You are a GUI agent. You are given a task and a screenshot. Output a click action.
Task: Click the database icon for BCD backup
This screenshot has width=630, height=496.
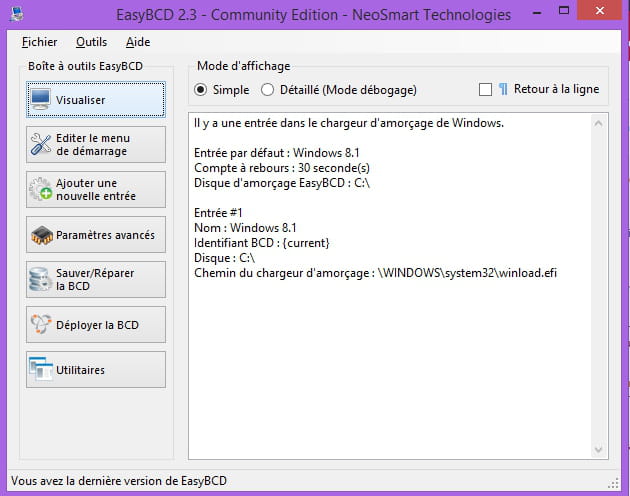click(x=40, y=279)
